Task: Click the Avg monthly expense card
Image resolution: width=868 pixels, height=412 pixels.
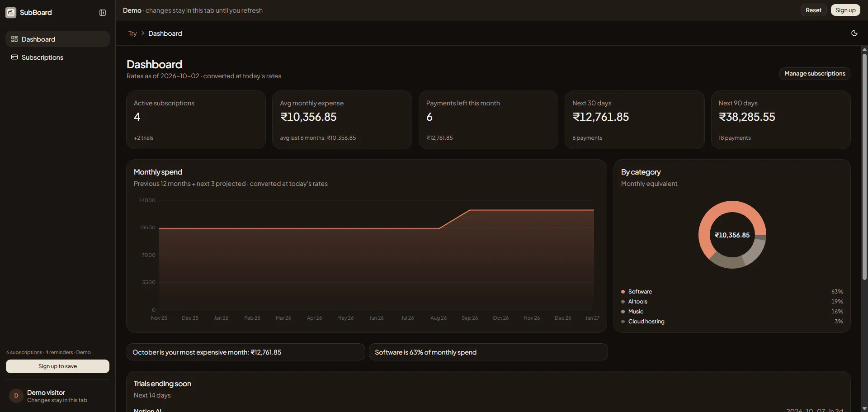Action: (x=342, y=120)
